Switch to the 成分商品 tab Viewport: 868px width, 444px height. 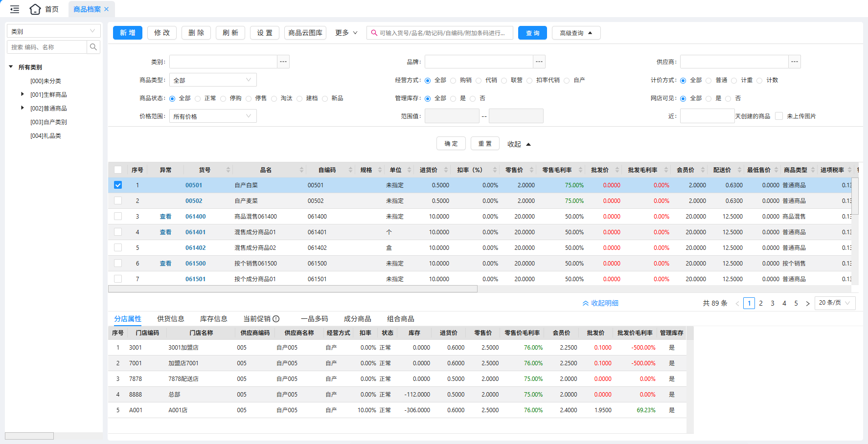click(358, 319)
